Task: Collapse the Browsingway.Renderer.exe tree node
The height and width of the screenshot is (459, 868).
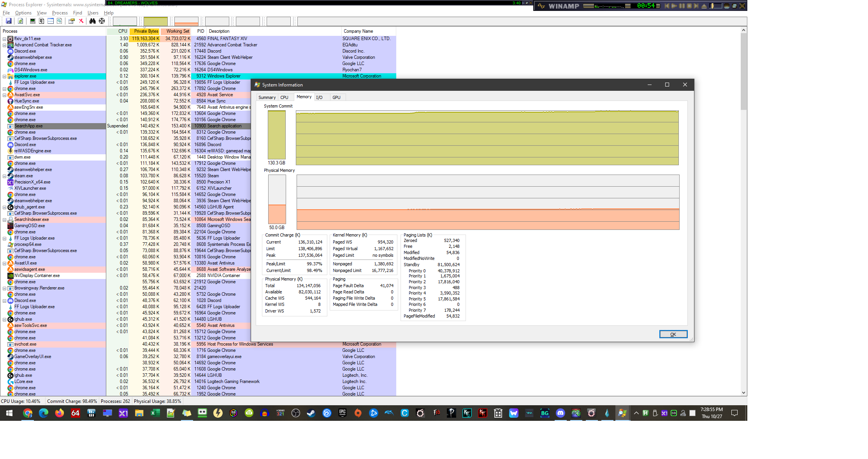Action: (x=4, y=288)
